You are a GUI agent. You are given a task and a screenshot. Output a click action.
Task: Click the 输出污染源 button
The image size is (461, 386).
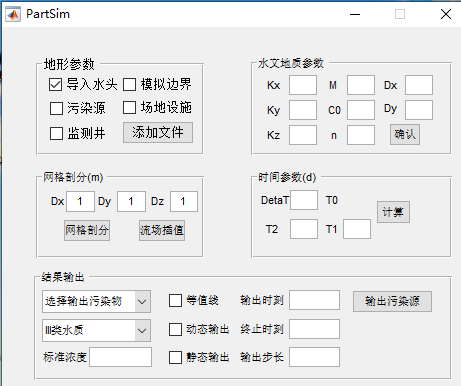(x=393, y=302)
